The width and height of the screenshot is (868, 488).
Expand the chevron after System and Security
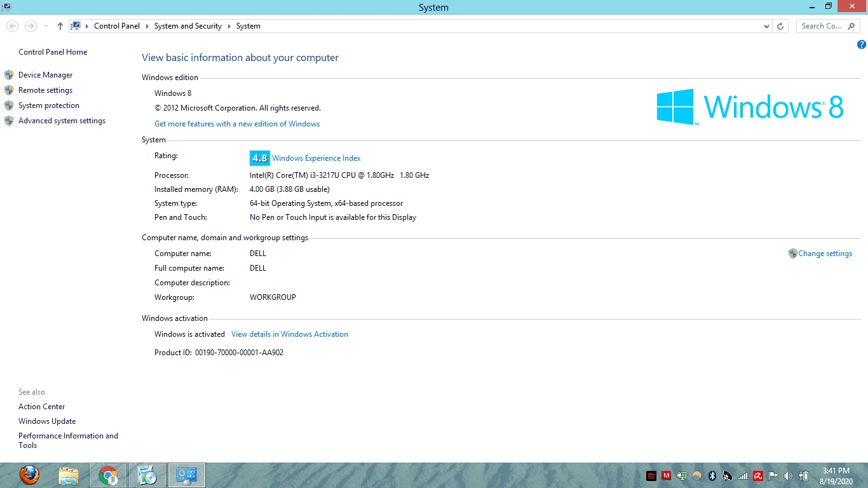[x=229, y=26]
